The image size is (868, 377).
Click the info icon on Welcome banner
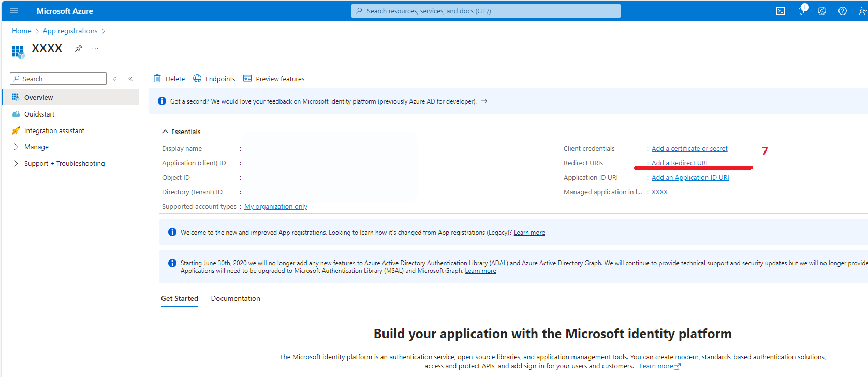pos(172,232)
